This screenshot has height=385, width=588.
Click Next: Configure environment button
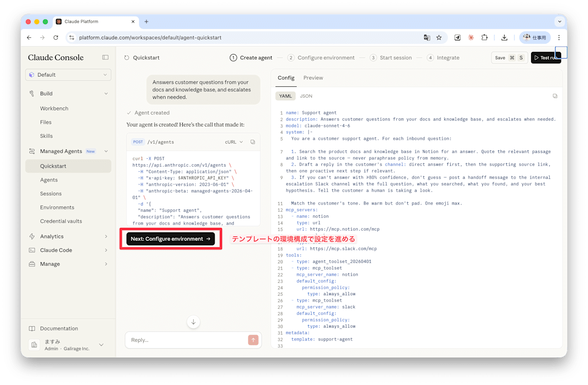[x=171, y=239]
